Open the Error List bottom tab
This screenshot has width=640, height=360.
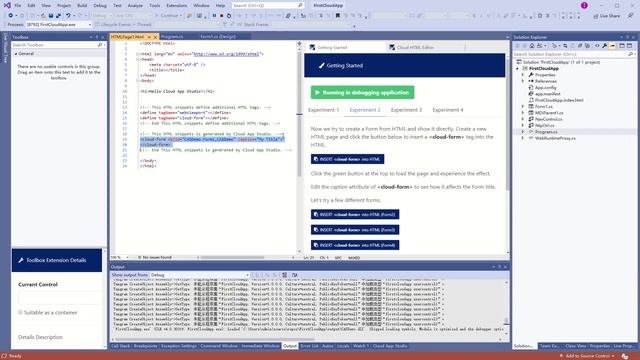click(309, 346)
